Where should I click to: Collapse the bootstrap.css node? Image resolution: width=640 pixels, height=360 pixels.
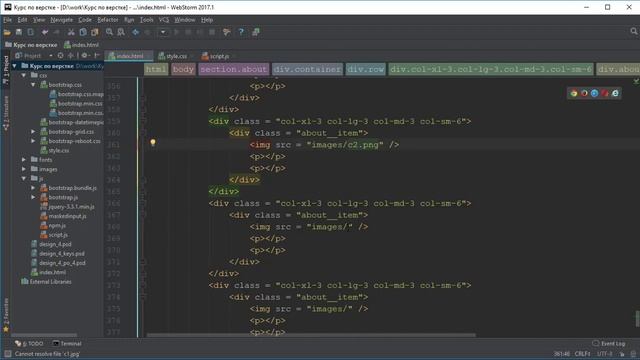(x=33, y=84)
